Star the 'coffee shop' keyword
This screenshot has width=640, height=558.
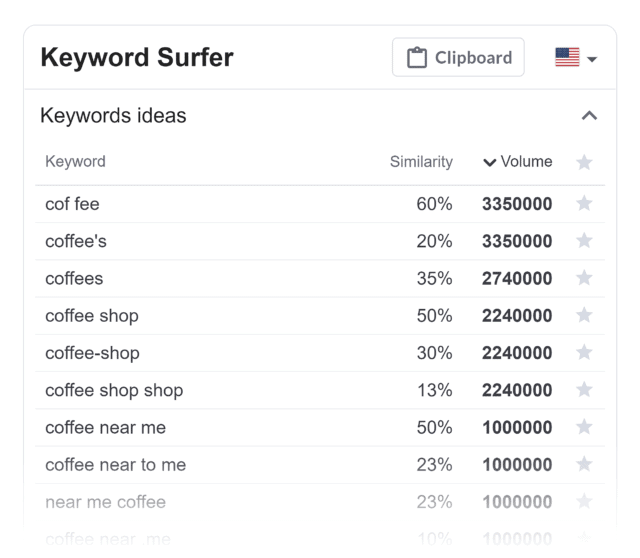584,315
